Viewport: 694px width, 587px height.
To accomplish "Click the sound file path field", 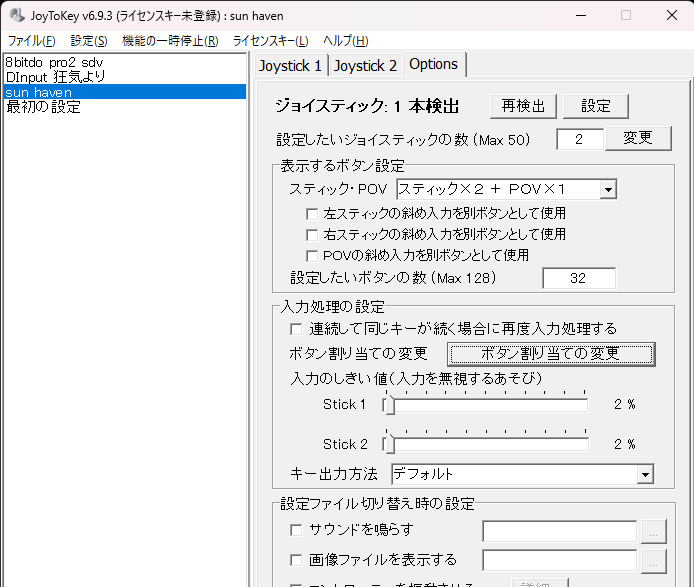I will pos(559,531).
